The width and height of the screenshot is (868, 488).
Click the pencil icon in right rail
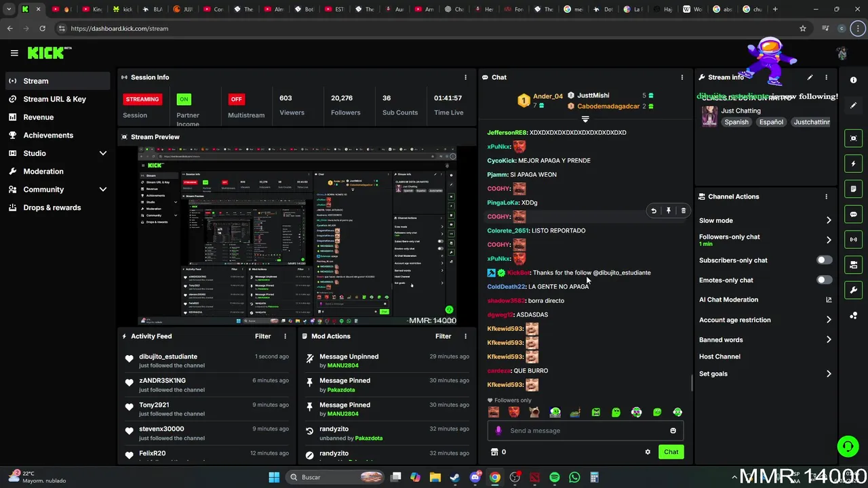[854, 106]
